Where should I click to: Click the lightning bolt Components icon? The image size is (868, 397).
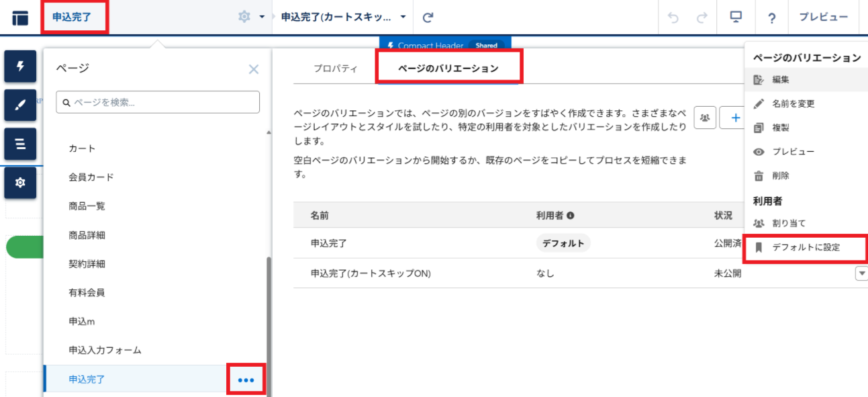20,66
